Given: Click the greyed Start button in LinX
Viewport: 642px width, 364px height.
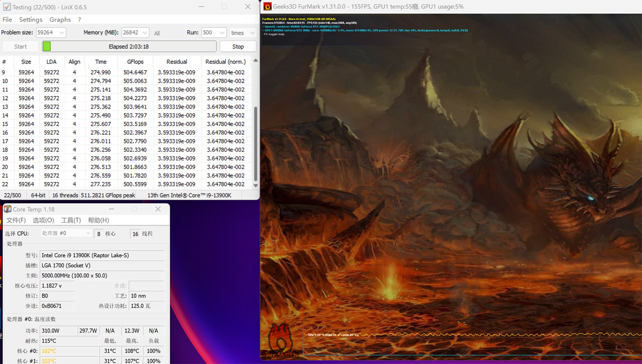Looking at the screenshot, I should (x=20, y=47).
